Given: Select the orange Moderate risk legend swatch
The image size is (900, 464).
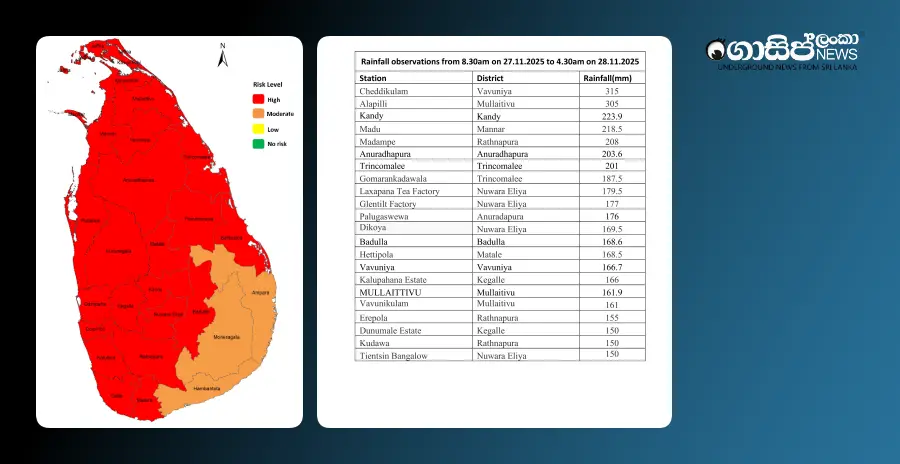Looking at the screenshot, I should click(258, 114).
